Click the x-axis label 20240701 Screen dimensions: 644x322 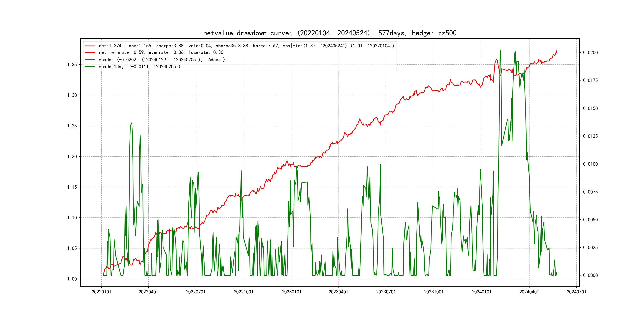[576, 292]
